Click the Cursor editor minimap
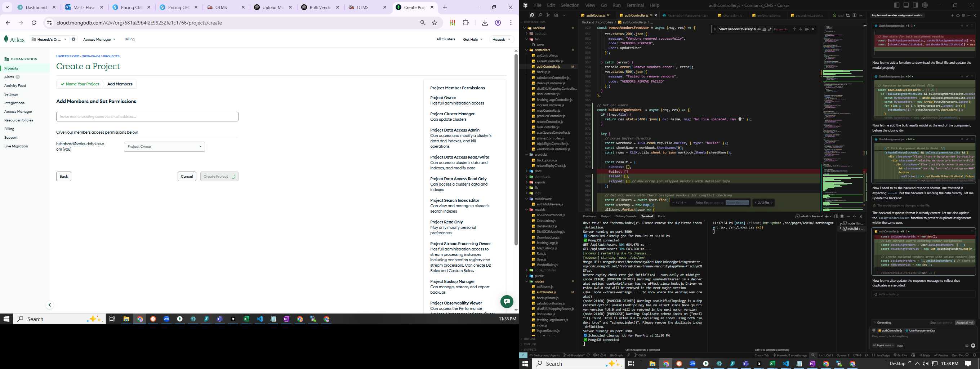The image size is (980, 369). (x=842, y=118)
